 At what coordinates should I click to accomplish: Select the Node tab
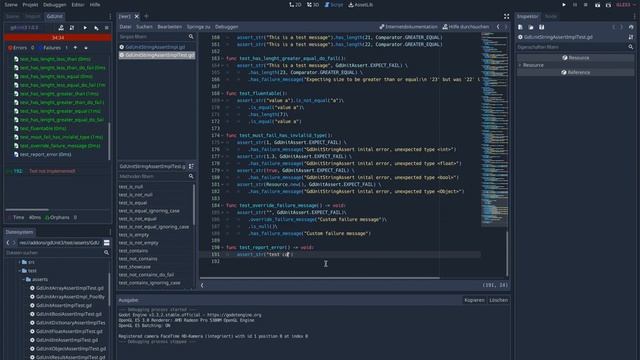[551, 16]
